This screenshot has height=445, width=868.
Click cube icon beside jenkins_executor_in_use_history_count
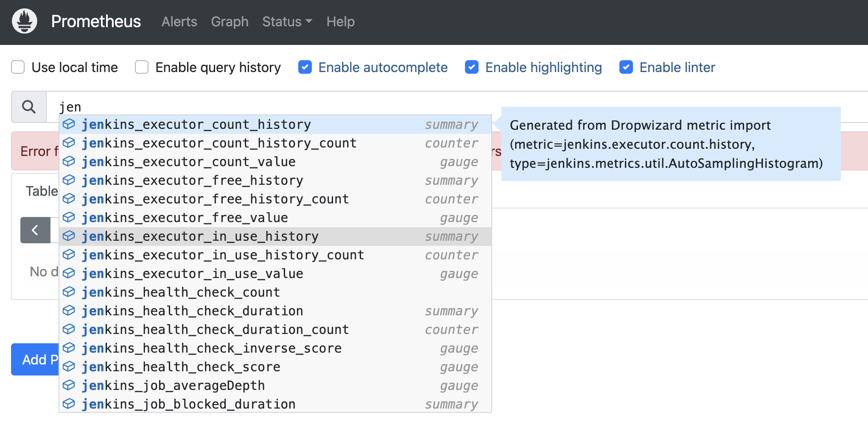69,255
